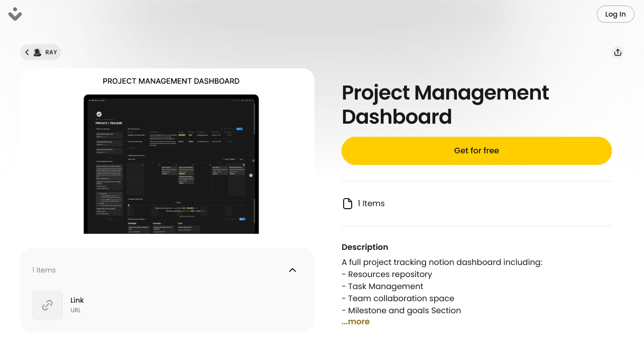Collapse the 1 items list chevron
The width and height of the screenshot is (644, 362).
(292, 270)
